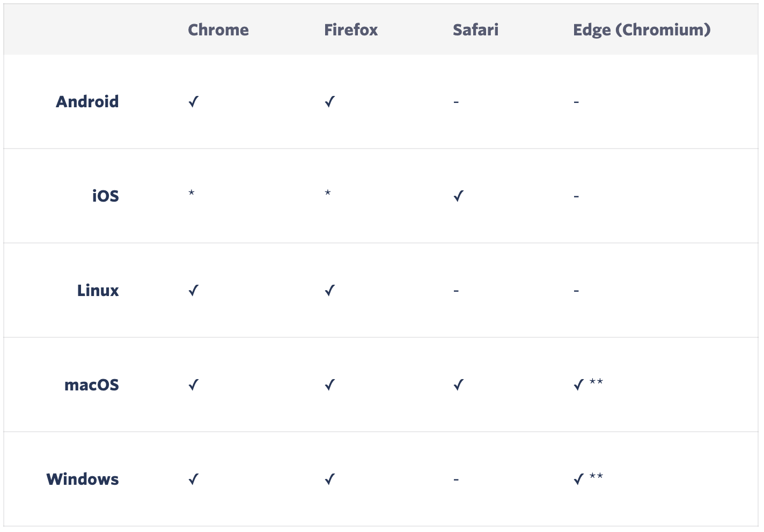Viewport: 764px width, 532px height.
Task: Click the checkmark for Chrome on Android
Action: (x=194, y=101)
